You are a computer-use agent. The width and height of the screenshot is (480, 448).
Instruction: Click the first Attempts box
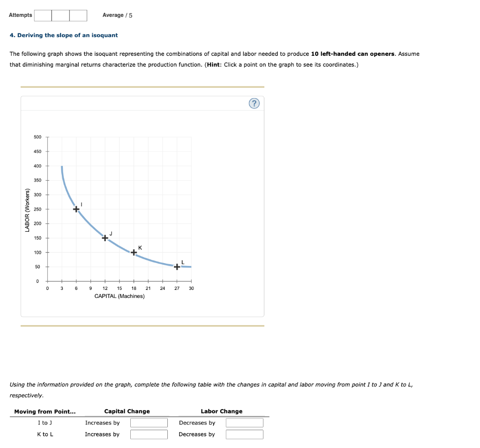click(x=43, y=15)
